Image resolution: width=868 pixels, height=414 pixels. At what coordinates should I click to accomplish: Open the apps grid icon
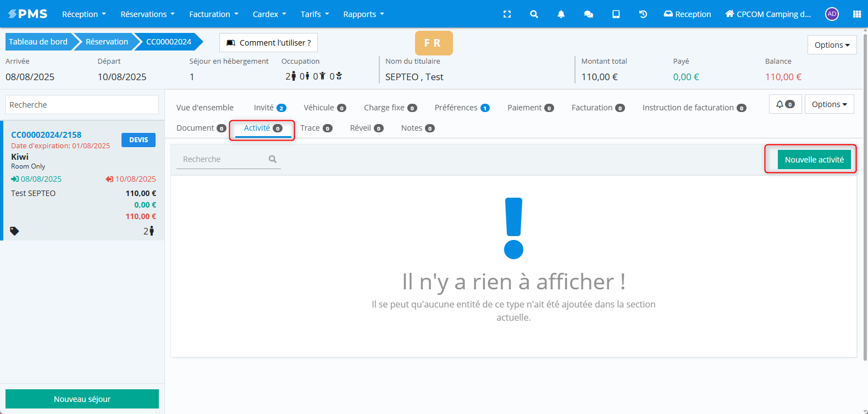coord(856,14)
